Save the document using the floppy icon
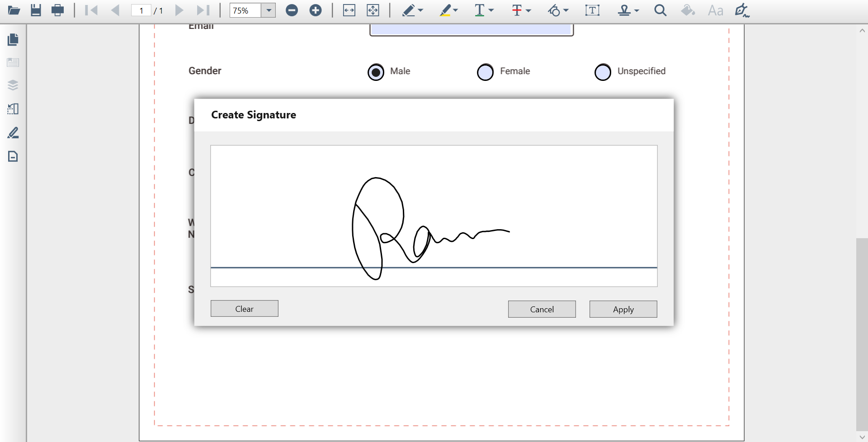This screenshot has height=442, width=868. (x=36, y=10)
